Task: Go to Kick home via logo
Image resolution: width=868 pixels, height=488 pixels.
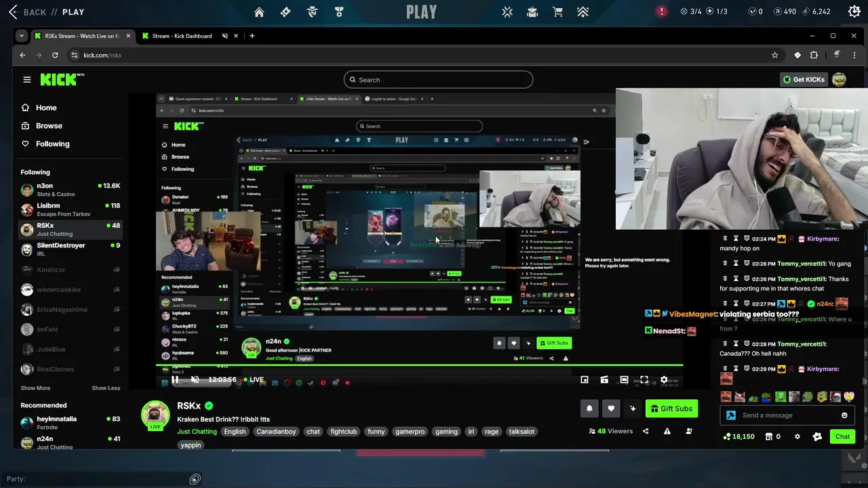Action: [62, 79]
